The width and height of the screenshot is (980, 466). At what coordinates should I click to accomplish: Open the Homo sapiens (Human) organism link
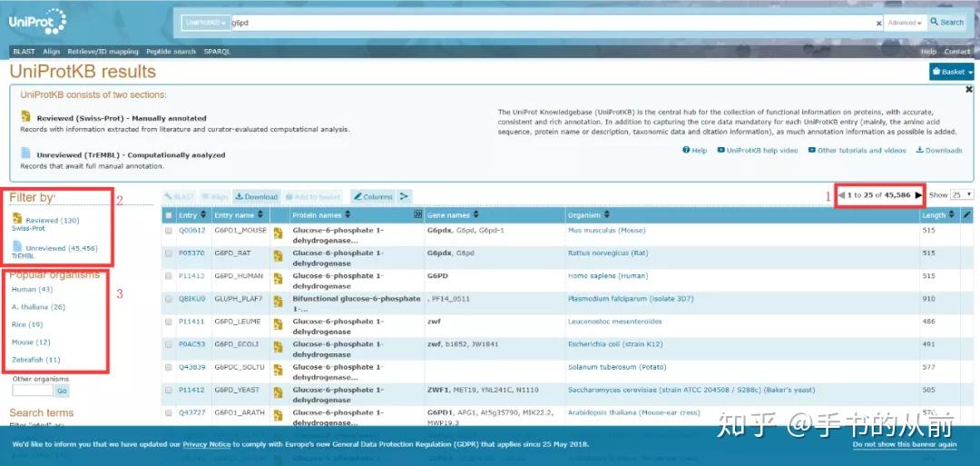coord(607,276)
